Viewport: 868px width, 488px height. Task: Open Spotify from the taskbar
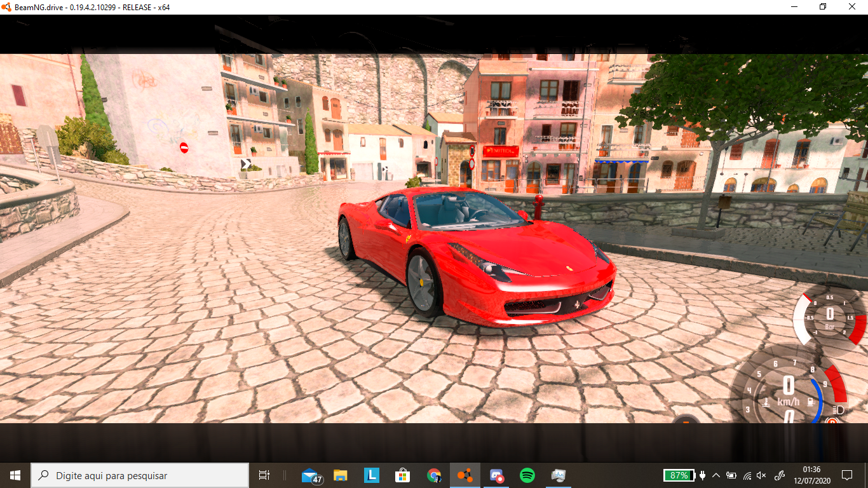click(527, 475)
